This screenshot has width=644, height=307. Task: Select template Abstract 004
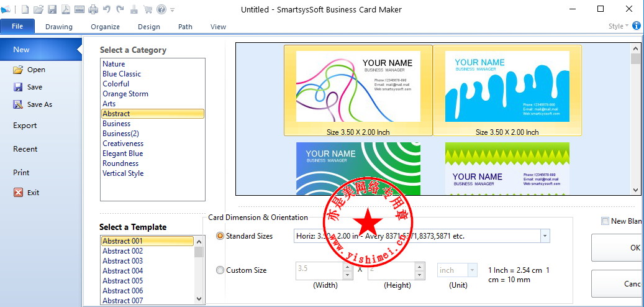[x=123, y=271]
